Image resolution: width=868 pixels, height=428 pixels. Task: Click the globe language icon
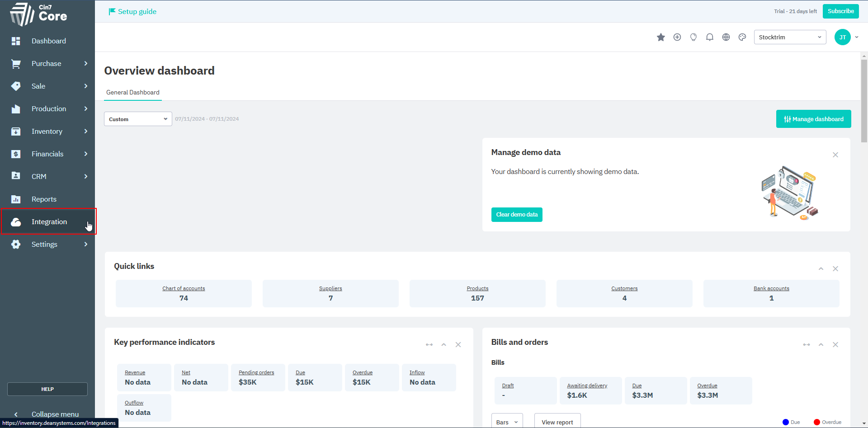coord(726,37)
